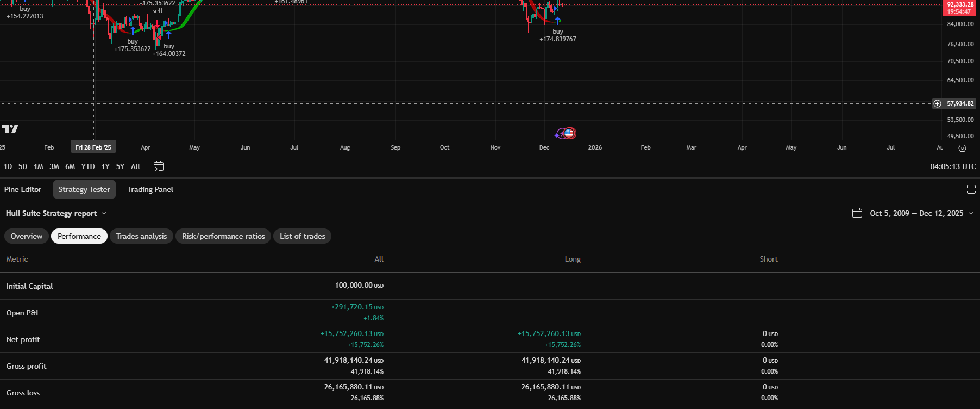Click the plus icon beside price 57,934.82
The image size is (980, 409).
[x=937, y=103]
